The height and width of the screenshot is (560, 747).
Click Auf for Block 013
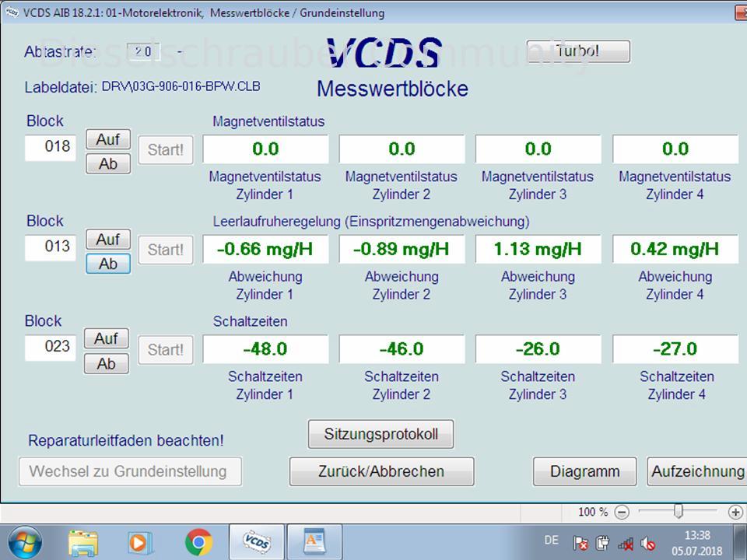coord(108,240)
